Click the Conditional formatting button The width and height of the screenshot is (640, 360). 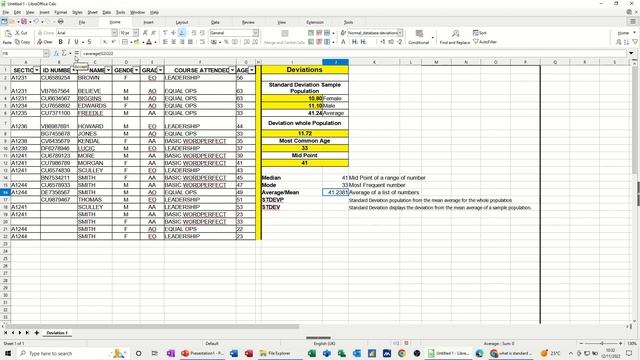[x=419, y=36]
